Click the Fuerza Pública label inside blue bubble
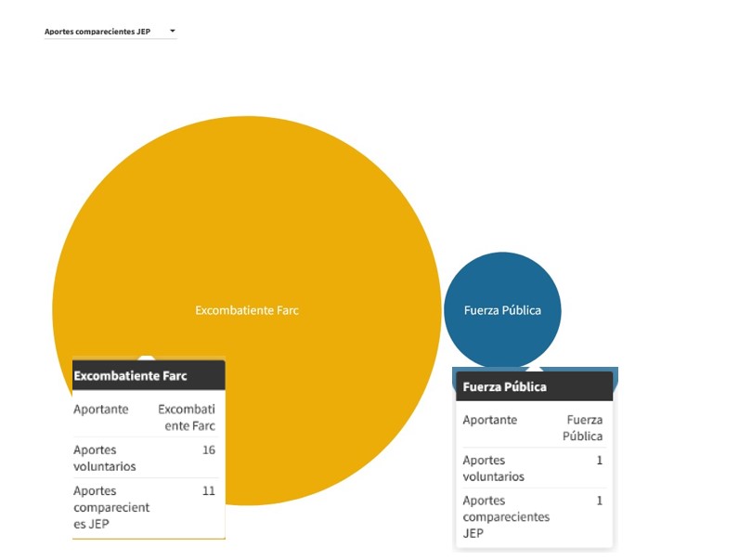 (x=502, y=310)
